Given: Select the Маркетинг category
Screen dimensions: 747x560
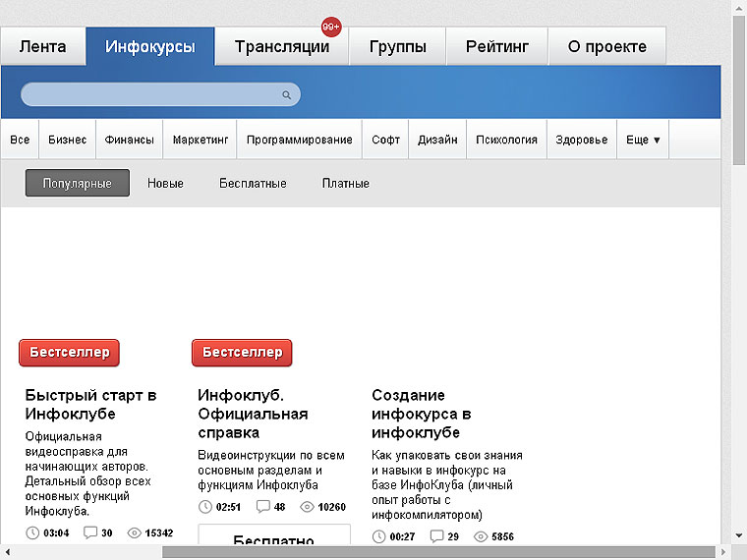Looking at the screenshot, I should click(x=201, y=140).
